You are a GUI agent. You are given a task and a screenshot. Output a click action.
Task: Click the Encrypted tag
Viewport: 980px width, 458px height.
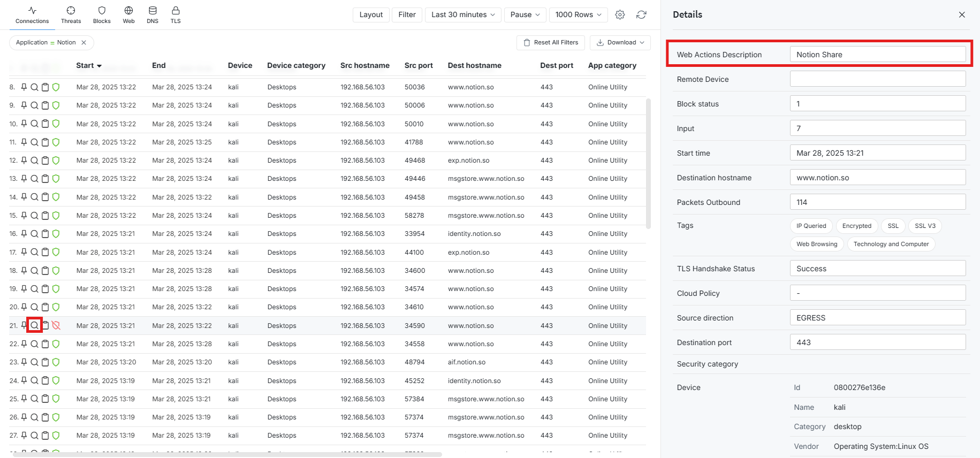[x=857, y=226]
